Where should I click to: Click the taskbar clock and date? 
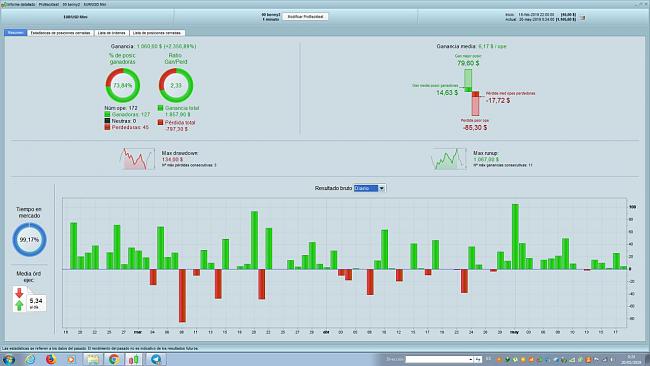631,359
